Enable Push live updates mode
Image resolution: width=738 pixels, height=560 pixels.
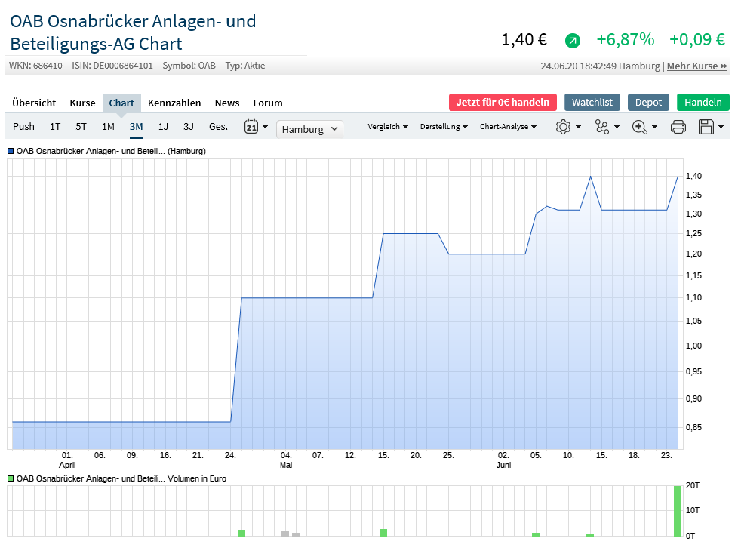tap(23, 127)
